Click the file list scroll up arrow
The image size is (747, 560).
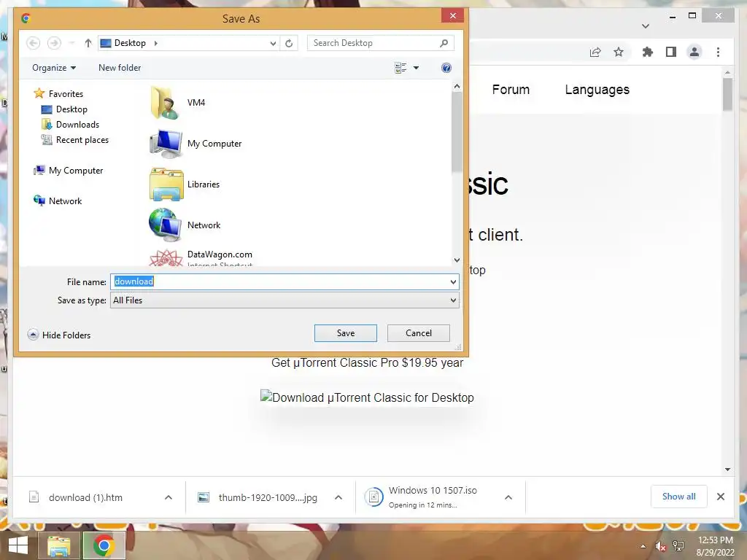[x=457, y=86]
